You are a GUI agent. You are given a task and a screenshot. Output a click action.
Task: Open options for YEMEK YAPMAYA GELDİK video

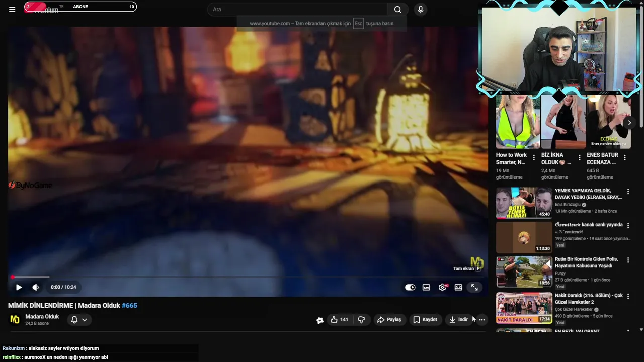(x=628, y=192)
